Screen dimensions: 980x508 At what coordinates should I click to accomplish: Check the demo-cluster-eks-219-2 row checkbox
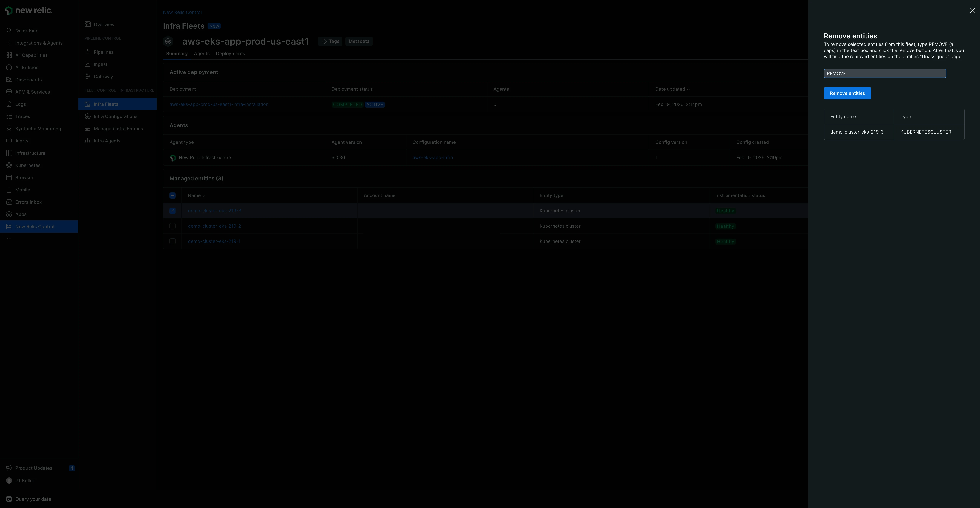(172, 226)
